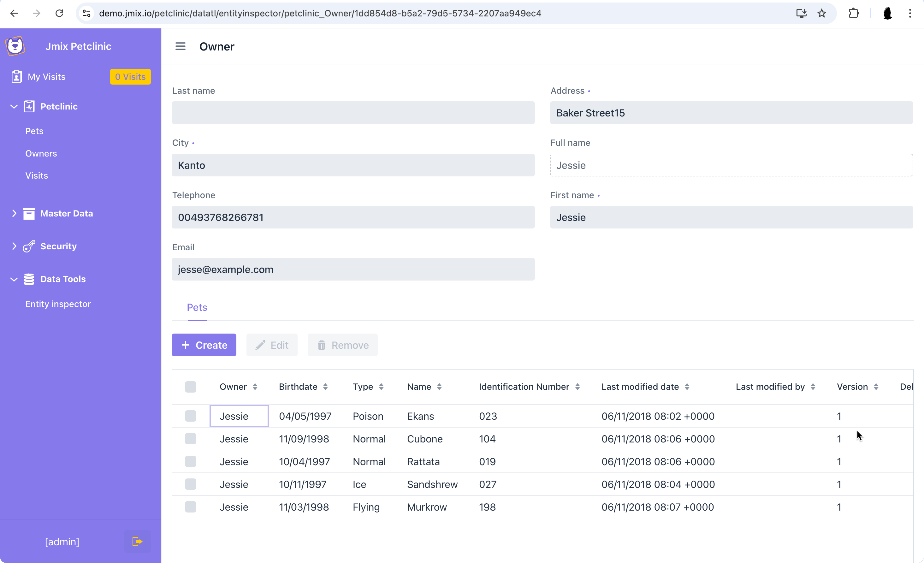Log out using the yellow exit icon
The image size is (924, 563).
[137, 541]
